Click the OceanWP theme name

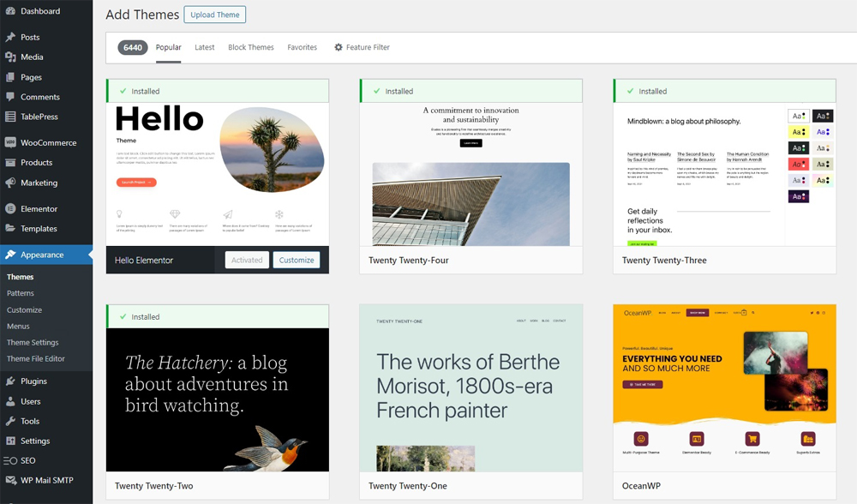(x=641, y=486)
